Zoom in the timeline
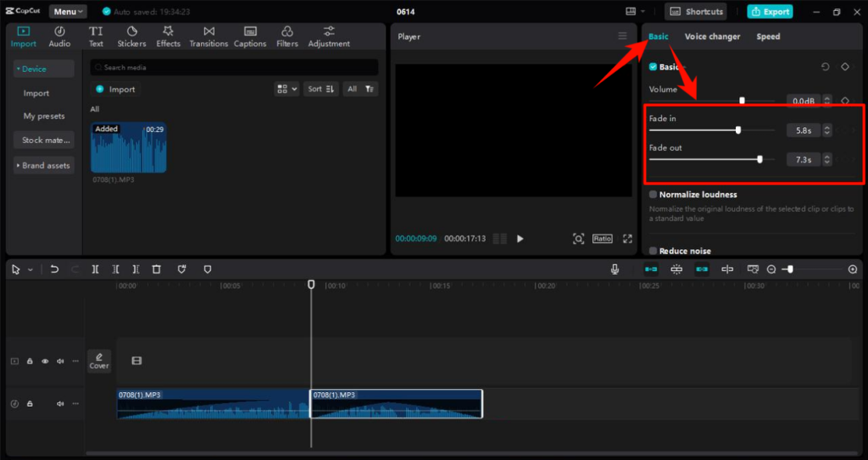The height and width of the screenshot is (460, 868). [853, 269]
